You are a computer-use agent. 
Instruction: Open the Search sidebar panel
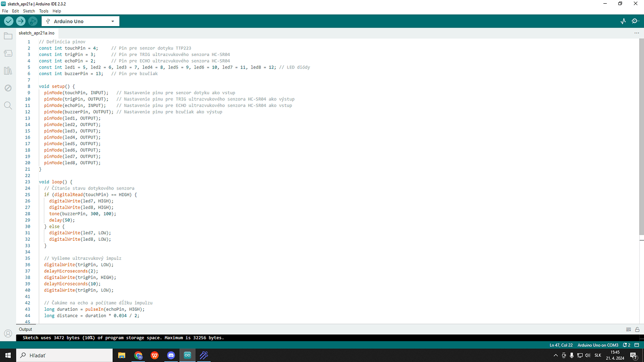point(7,105)
